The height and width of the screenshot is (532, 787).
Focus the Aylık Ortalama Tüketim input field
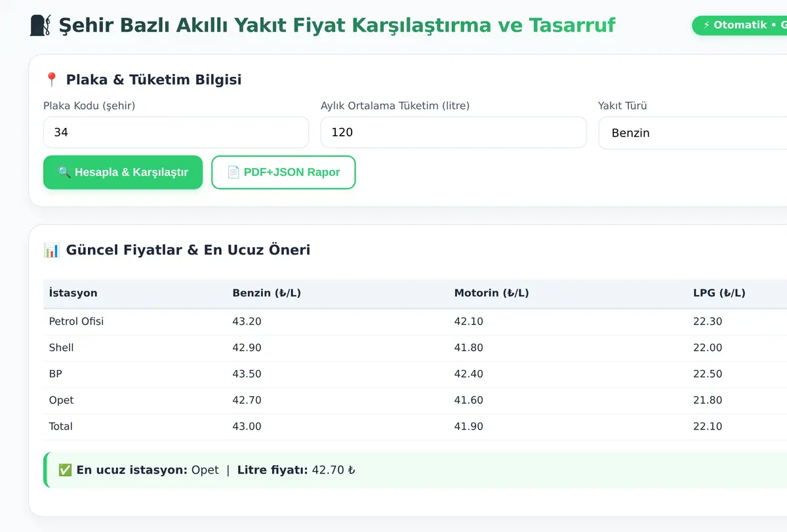(453, 133)
